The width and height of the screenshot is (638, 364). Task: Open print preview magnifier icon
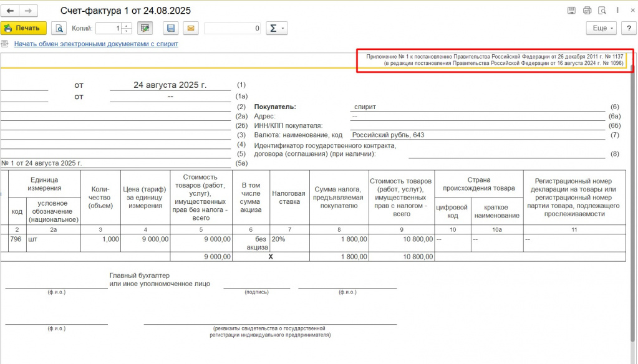coord(59,28)
